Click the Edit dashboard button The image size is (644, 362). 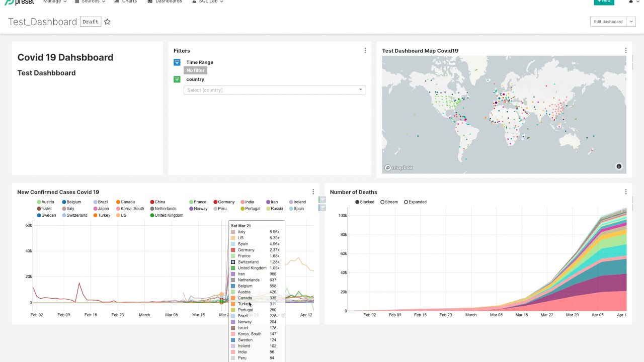point(608,22)
